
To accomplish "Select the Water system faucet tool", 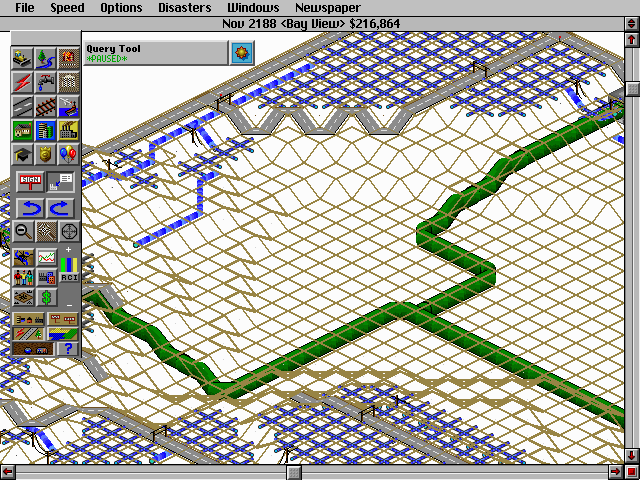I will pyautogui.click(x=45, y=82).
